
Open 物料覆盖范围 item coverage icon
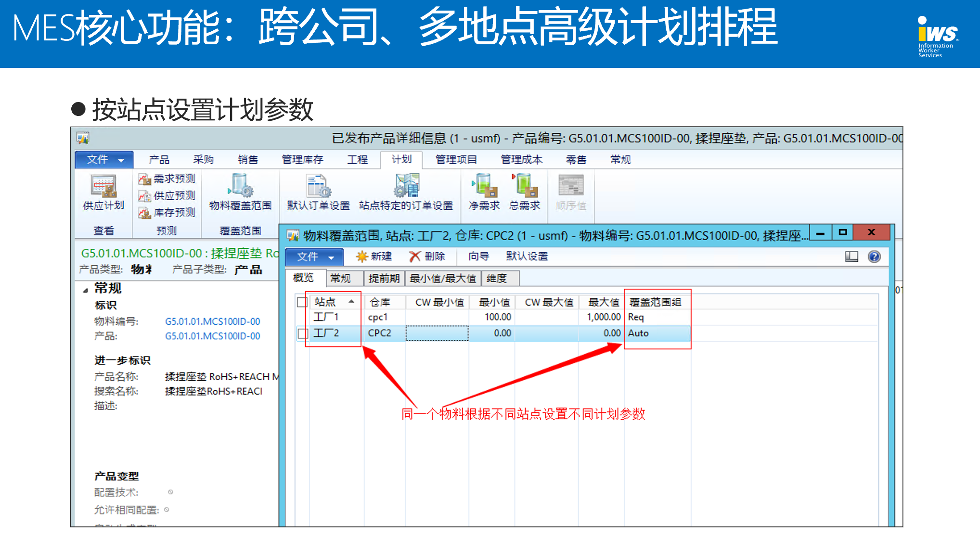(x=240, y=193)
